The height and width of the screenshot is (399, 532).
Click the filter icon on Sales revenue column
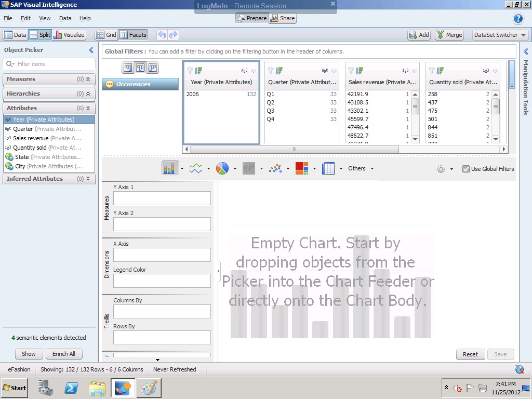pos(351,71)
